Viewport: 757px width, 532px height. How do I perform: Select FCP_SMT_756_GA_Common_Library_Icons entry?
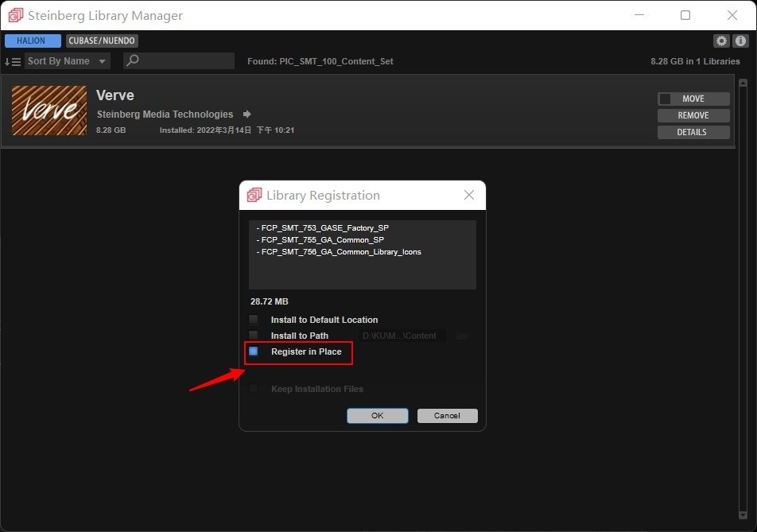click(339, 252)
